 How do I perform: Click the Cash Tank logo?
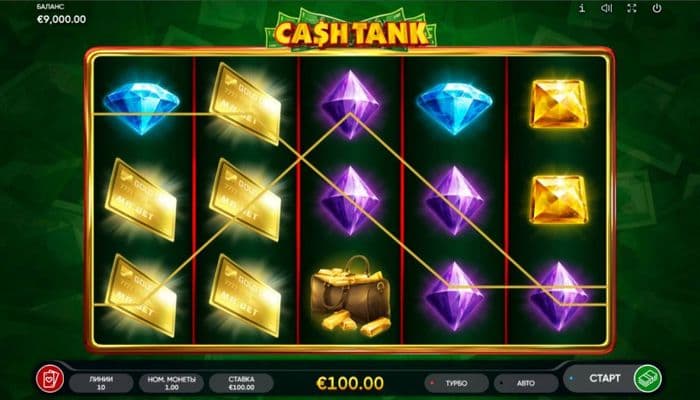(x=351, y=31)
